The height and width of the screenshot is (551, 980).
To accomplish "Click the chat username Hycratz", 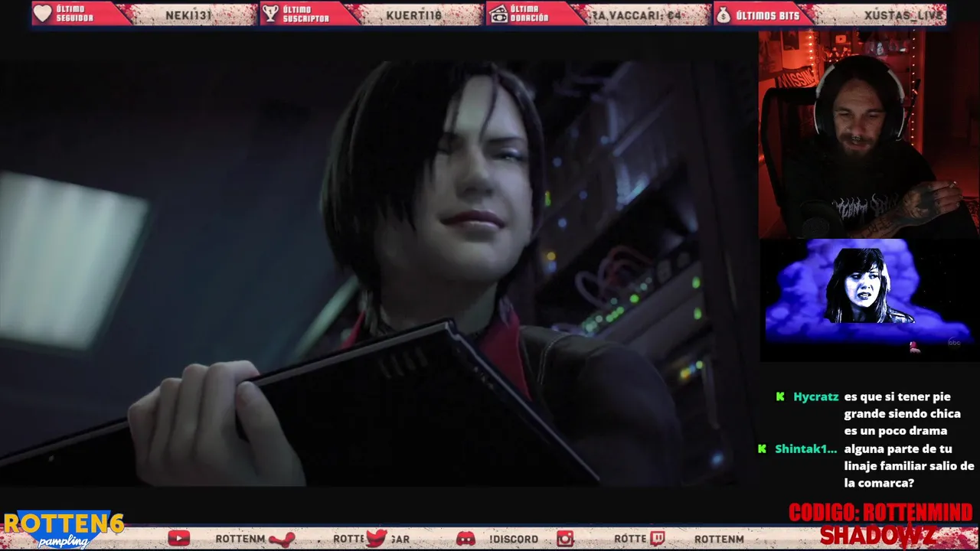I will [816, 396].
